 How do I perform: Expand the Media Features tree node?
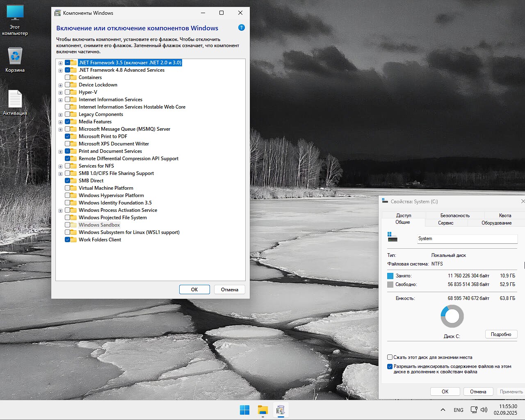click(x=60, y=122)
